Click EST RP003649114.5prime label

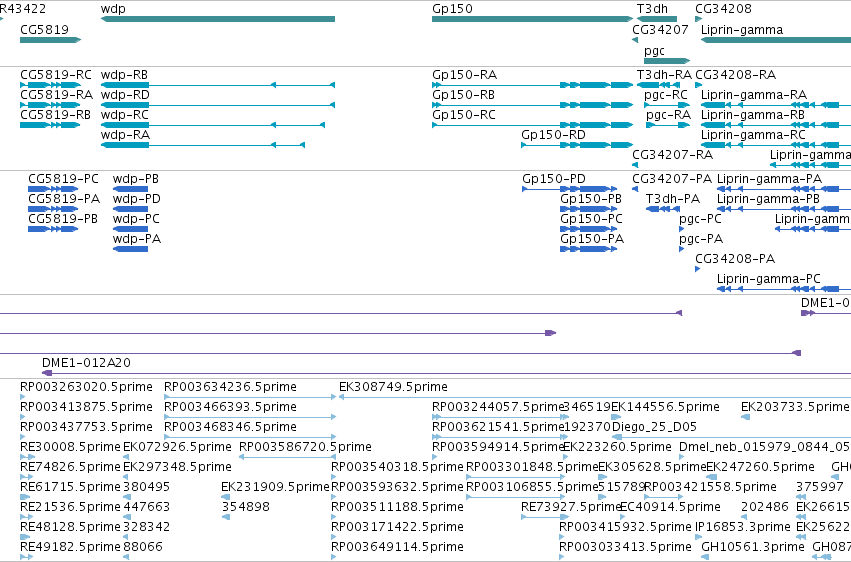(x=397, y=547)
